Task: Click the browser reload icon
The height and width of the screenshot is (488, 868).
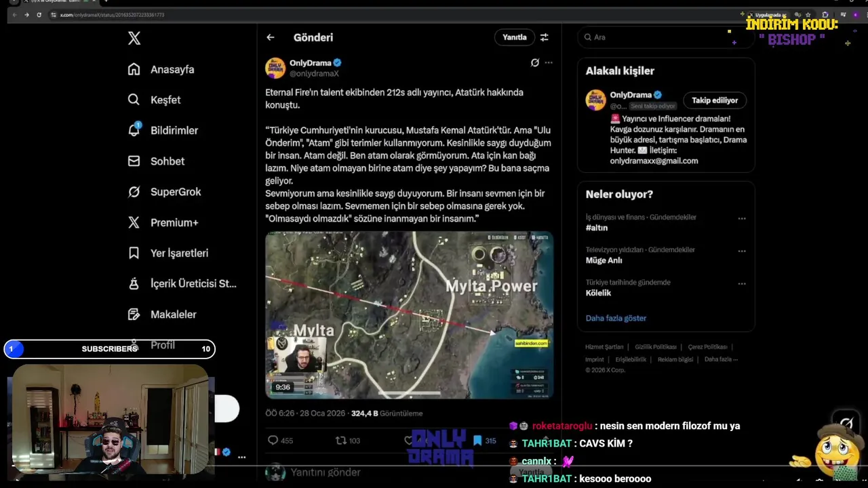Action: (x=39, y=14)
